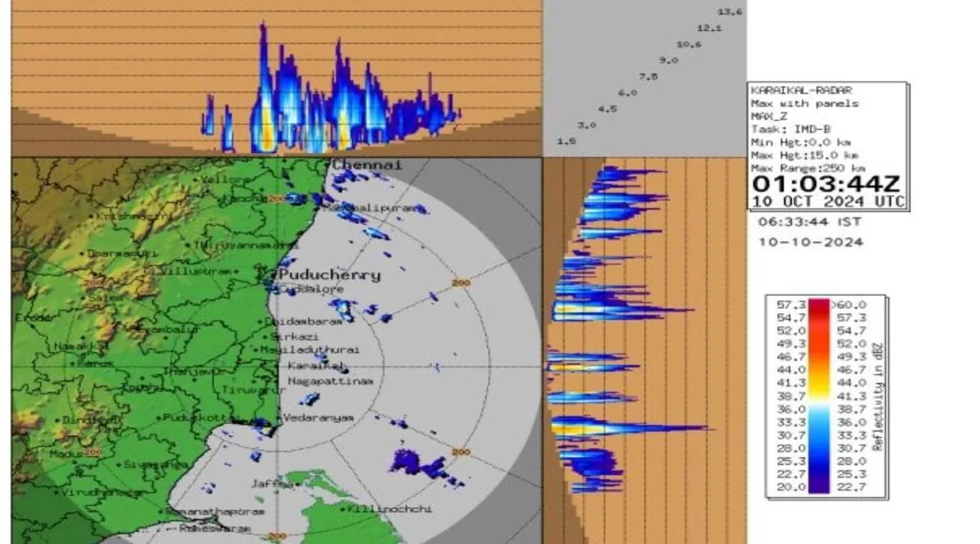The image size is (980, 544).
Task: Select the 06:33:44 IST time
Action: pyautogui.click(x=810, y=222)
